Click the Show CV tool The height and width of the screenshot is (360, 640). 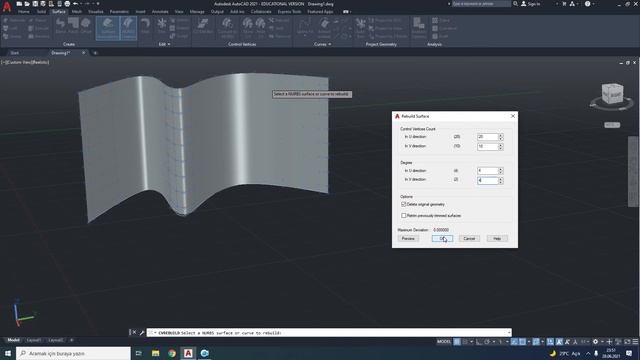(247, 28)
